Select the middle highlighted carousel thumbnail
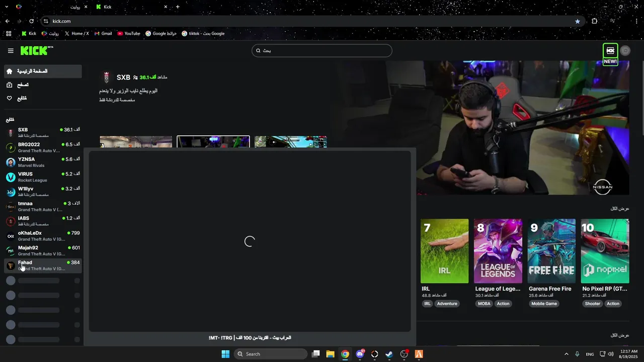 point(213,142)
